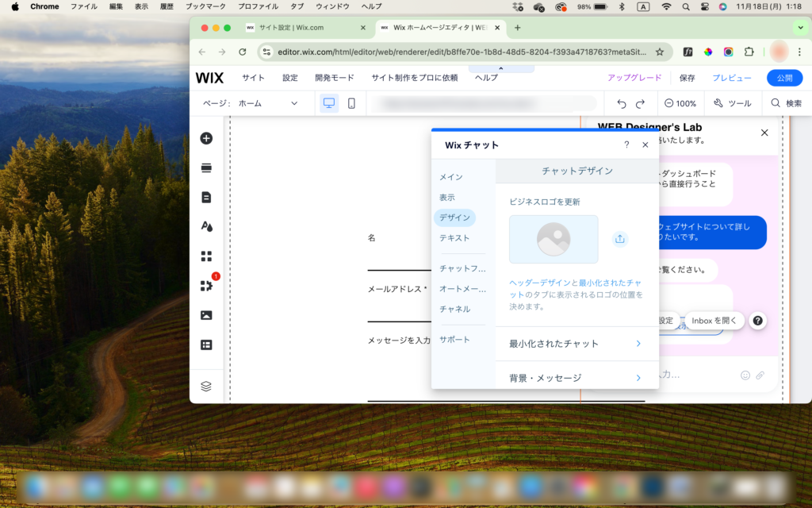Click the 公開 publish button

[x=784, y=78]
